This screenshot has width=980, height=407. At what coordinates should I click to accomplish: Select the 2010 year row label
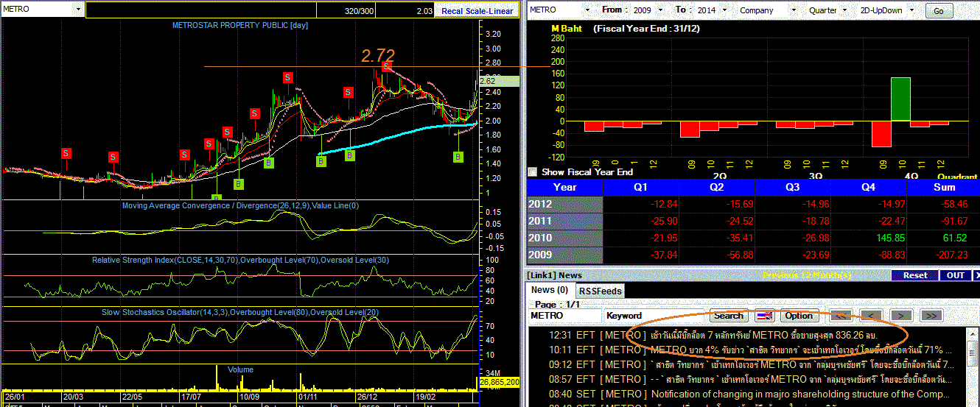565,238
